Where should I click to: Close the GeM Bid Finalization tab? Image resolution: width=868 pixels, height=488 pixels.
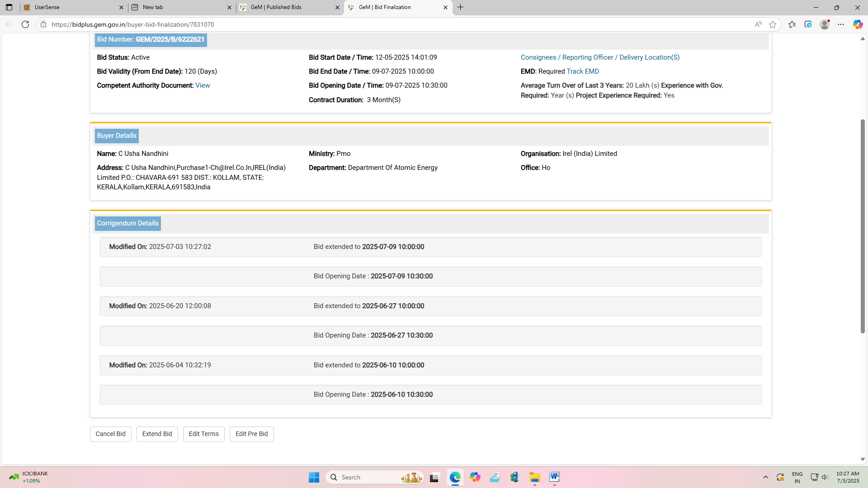tap(445, 7)
